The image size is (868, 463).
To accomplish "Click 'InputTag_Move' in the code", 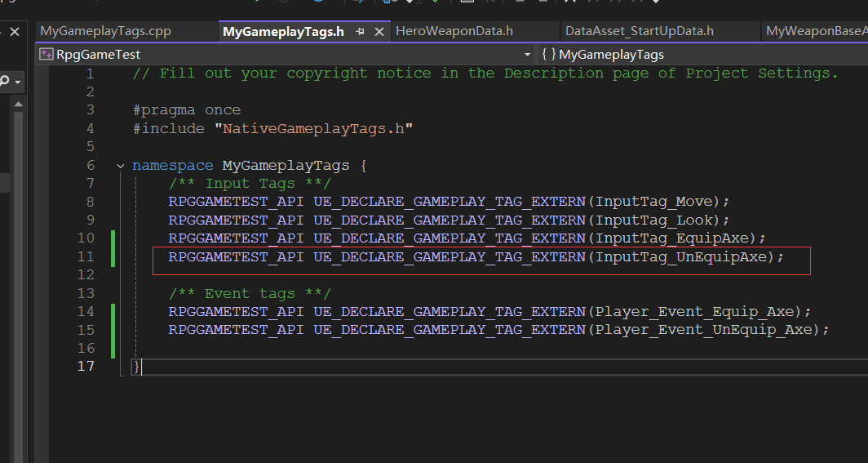I will tap(653, 202).
